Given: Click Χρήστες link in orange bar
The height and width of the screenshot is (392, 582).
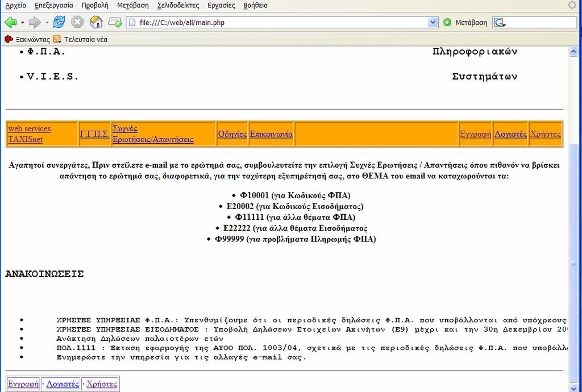Looking at the screenshot, I should [545, 134].
